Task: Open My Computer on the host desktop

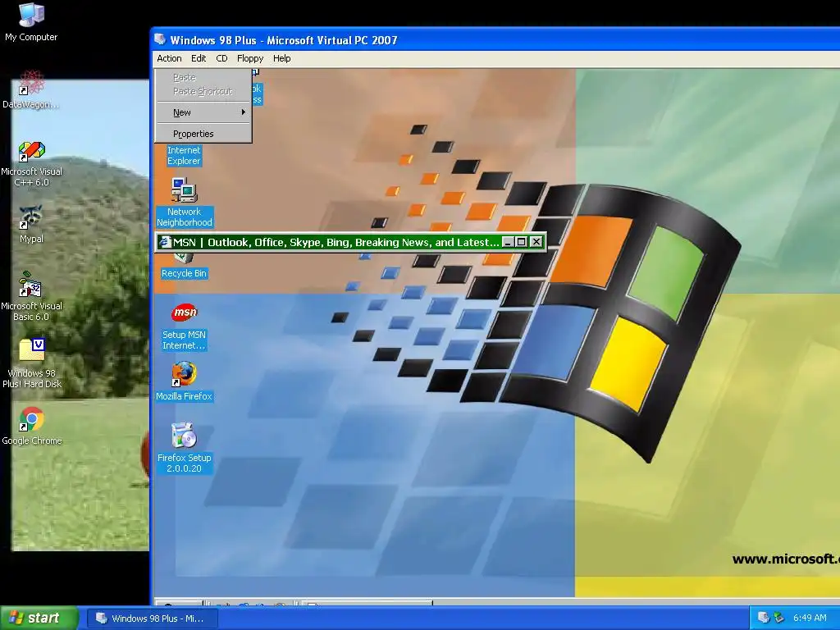Action: tap(31, 21)
